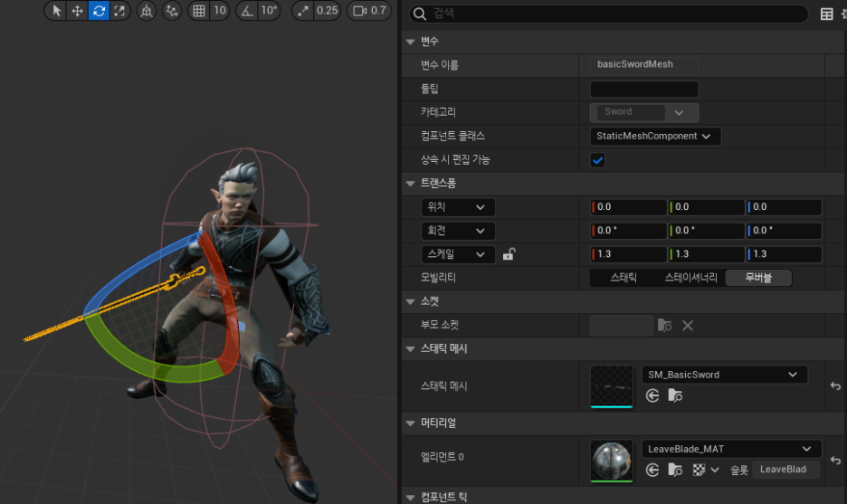
Task: Toggle surface snapping icon
Action: (x=172, y=11)
